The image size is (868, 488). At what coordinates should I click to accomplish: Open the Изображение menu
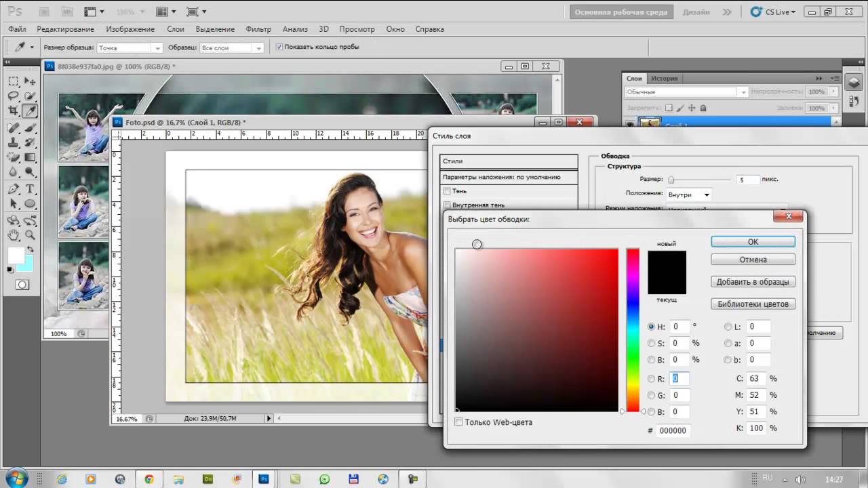(x=130, y=29)
